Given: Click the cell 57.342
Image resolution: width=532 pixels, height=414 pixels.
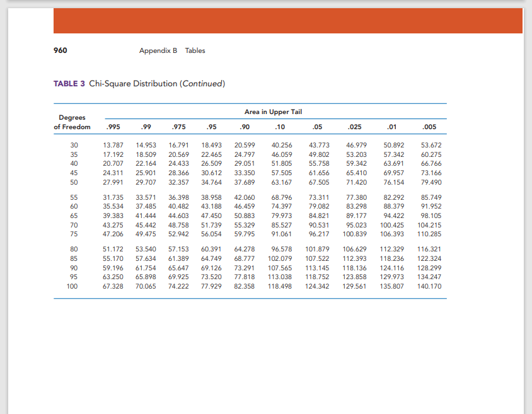Looking at the screenshot, I should tap(393, 154).
